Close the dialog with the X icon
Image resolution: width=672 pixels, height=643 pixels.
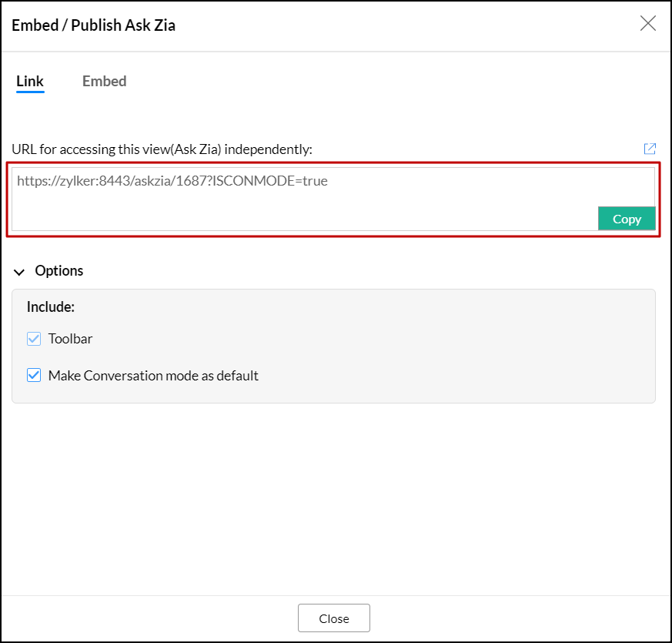[648, 23]
